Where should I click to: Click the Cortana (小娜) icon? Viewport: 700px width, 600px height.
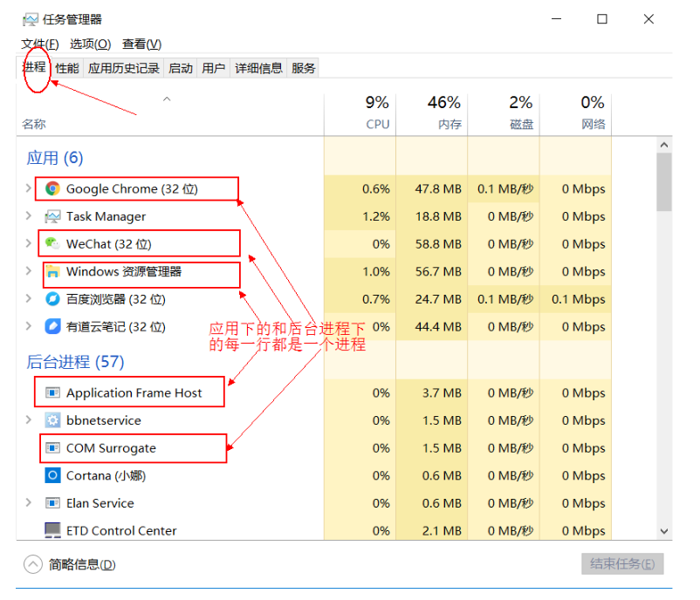coord(52,475)
